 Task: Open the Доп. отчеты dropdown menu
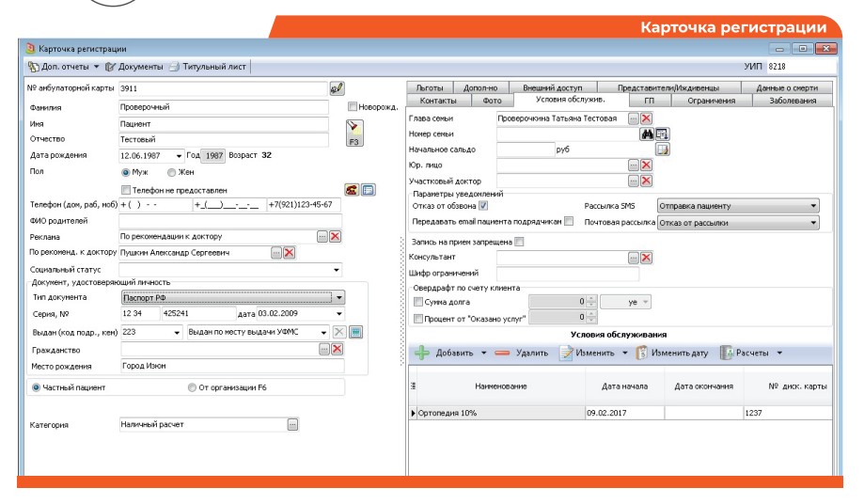[64, 67]
